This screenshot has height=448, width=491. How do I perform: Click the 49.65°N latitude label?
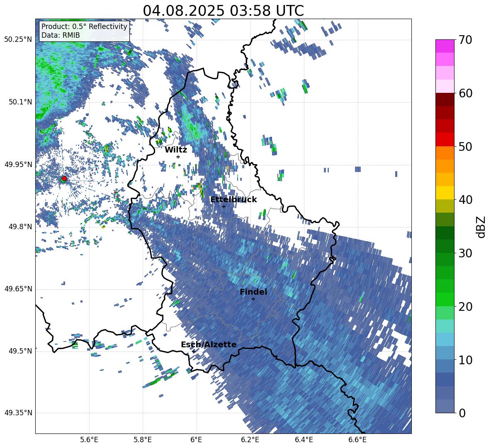point(18,288)
